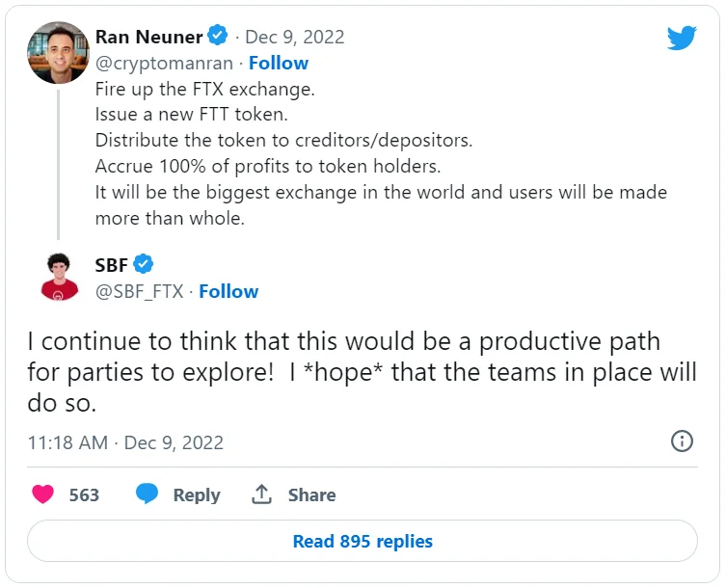Image resolution: width=726 pixels, height=588 pixels.
Task: Click the @SBF_FTX handle
Action: coord(139,291)
